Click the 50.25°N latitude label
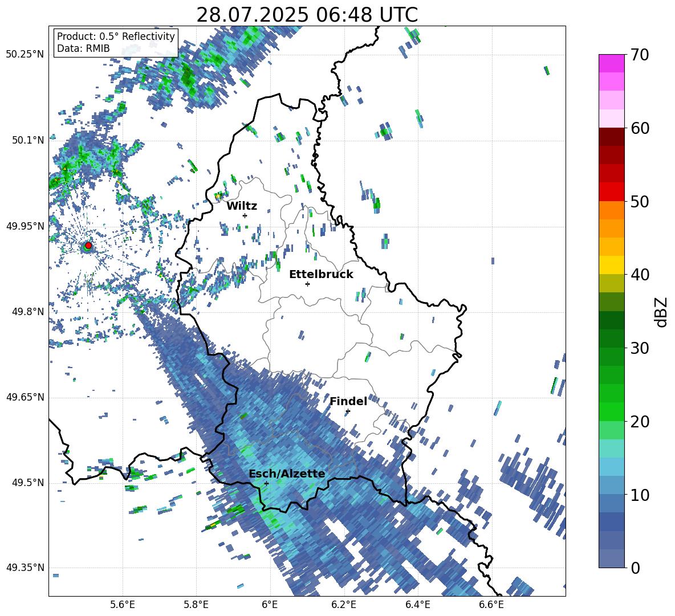This screenshot has height=616, width=675. (25, 55)
